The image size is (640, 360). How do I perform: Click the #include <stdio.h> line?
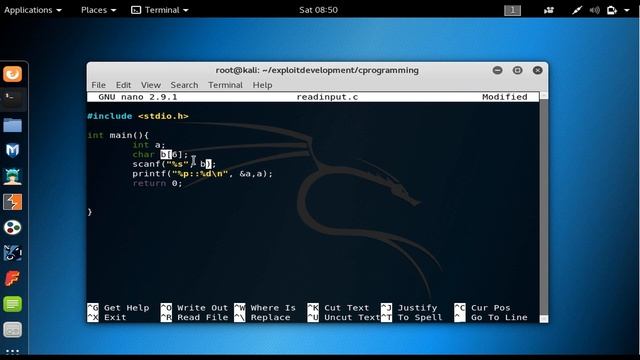click(138, 116)
